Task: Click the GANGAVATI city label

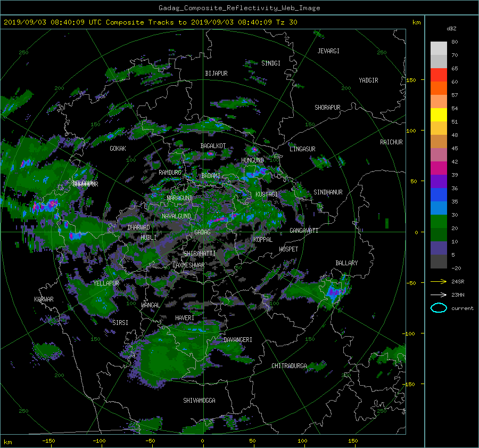Action: pyautogui.click(x=304, y=231)
